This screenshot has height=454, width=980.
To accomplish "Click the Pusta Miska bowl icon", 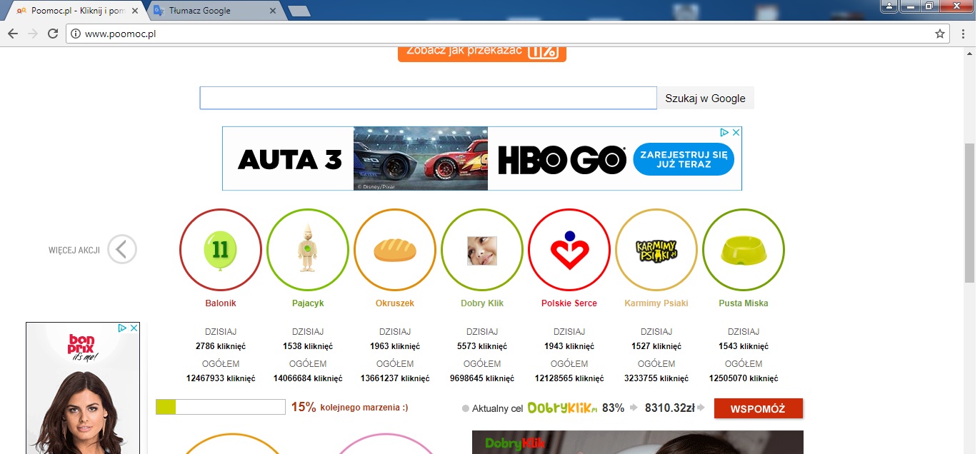I will pos(743,250).
